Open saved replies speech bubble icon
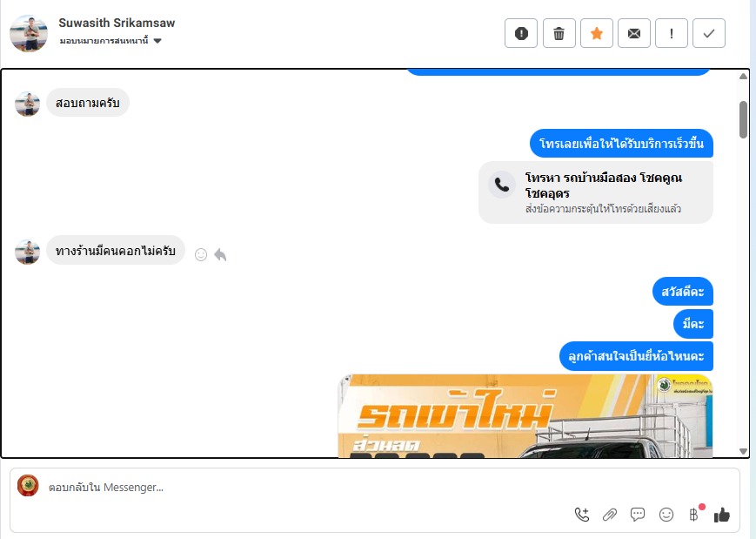This screenshot has width=756, height=539. point(638,515)
